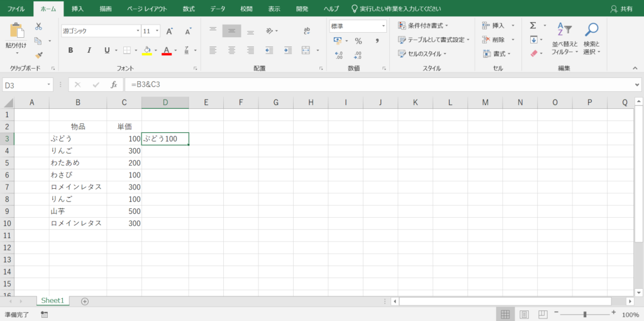Toggle wrap text in the alignment group
Image resolution: width=644 pixels, height=321 pixels.
point(307,31)
